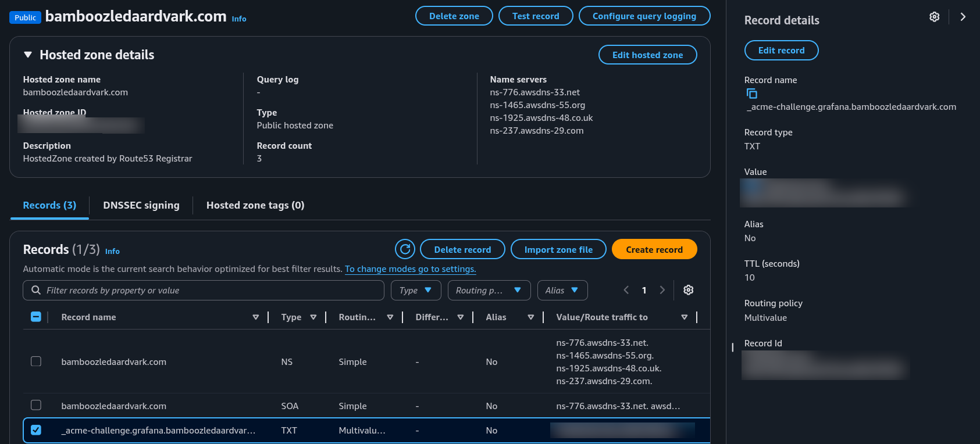Image resolution: width=980 pixels, height=444 pixels.
Task: Copy the record name to clipboard
Action: point(751,94)
